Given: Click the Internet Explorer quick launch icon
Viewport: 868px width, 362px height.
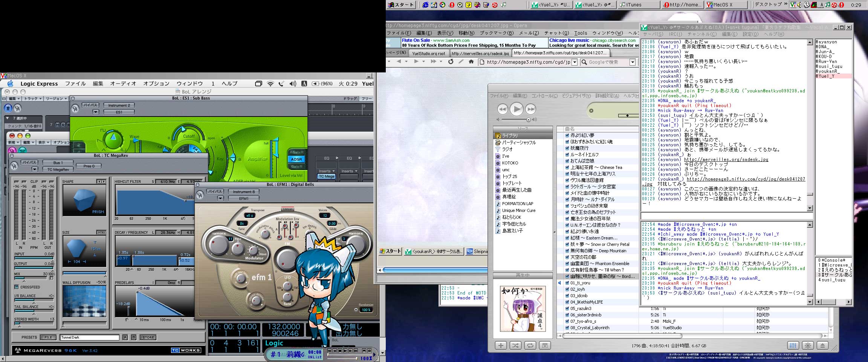Looking at the screenshot, I should pos(425,5).
